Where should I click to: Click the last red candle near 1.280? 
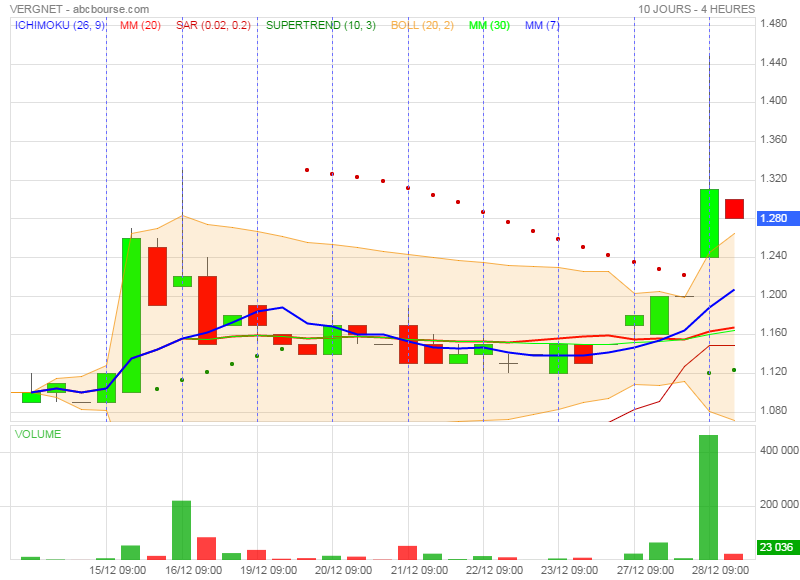pyautogui.click(x=734, y=209)
